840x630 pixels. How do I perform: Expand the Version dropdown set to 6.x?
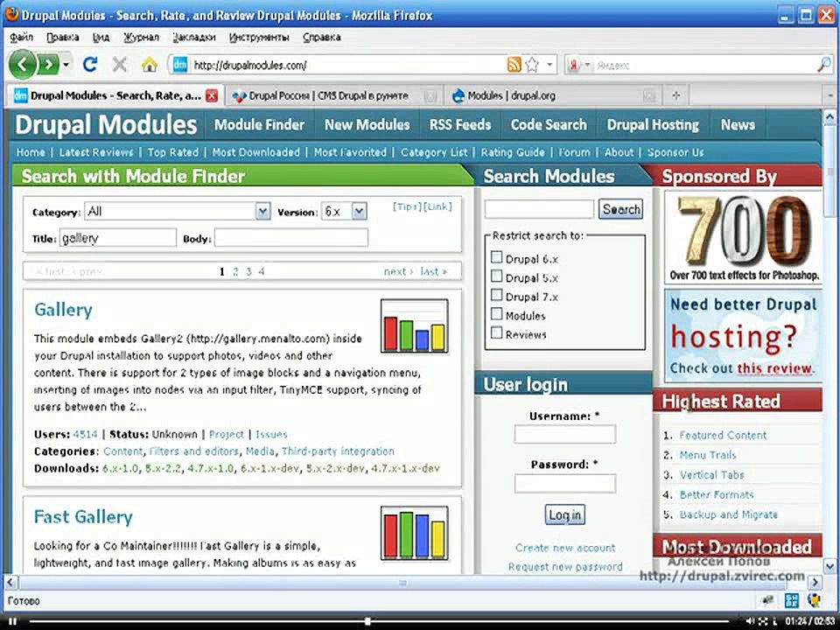(x=344, y=211)
